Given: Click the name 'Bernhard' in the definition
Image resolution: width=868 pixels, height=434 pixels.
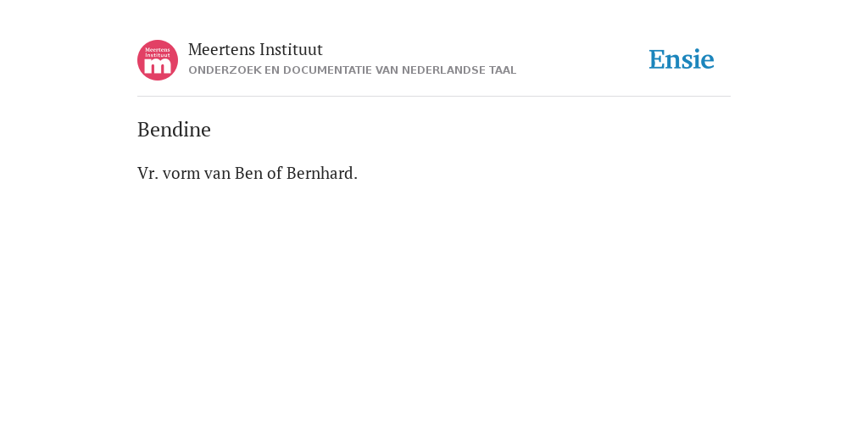Looking at the screenshot, I should coord(321,174).
